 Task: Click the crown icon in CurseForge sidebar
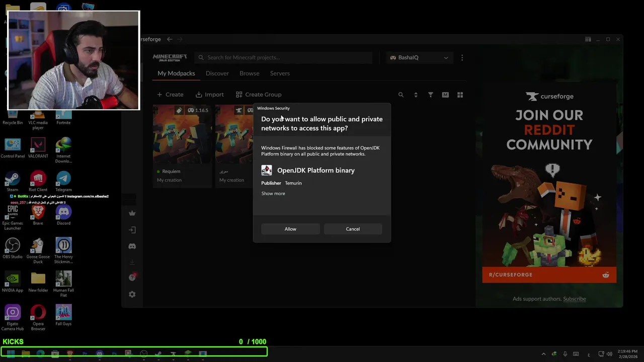[x=132, y=213]
